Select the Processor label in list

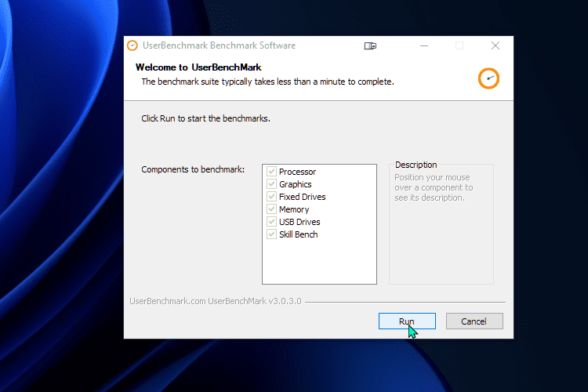(297, 172)
